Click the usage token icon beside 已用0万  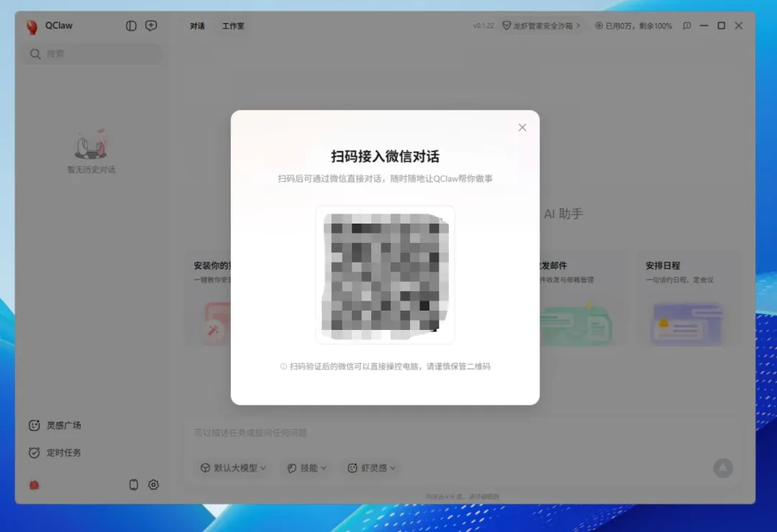[599, 26]
